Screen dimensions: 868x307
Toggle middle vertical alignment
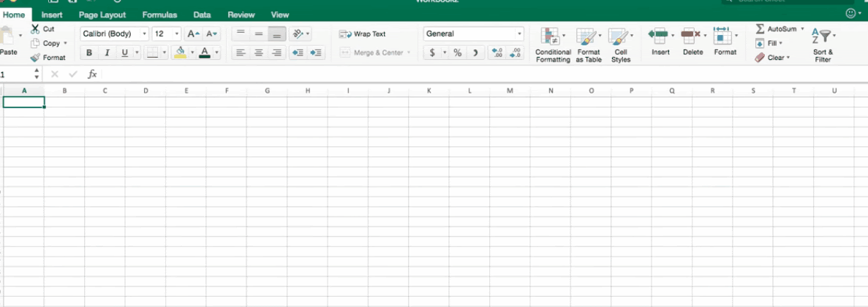pos(259,34)
